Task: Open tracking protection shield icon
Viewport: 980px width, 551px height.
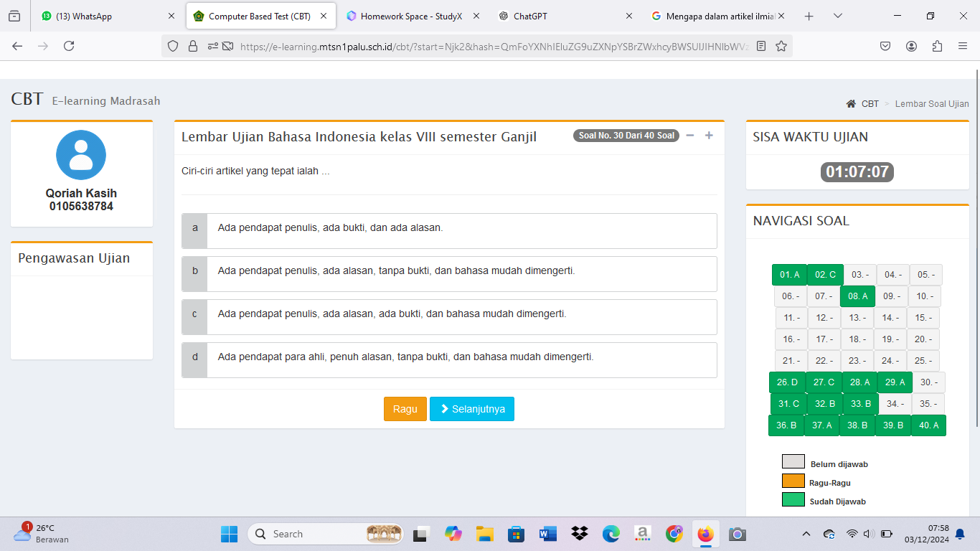Action: pyautogui.click(x=172, y=46)
